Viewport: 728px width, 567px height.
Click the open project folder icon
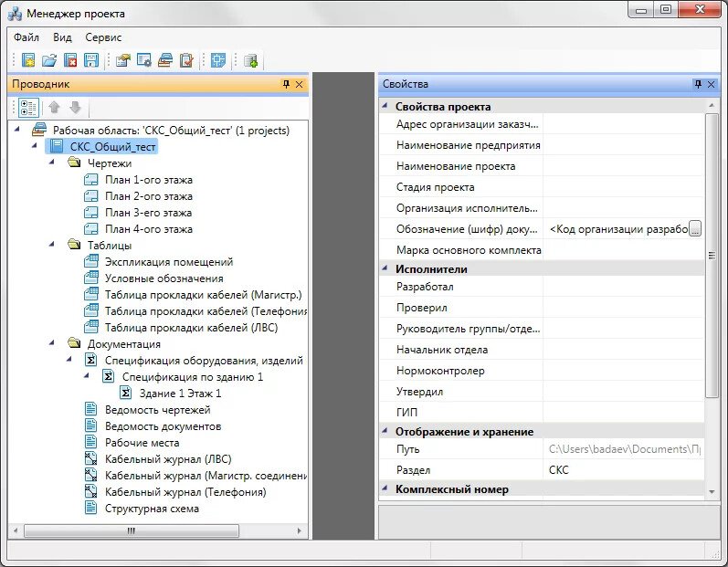[49, 60]
